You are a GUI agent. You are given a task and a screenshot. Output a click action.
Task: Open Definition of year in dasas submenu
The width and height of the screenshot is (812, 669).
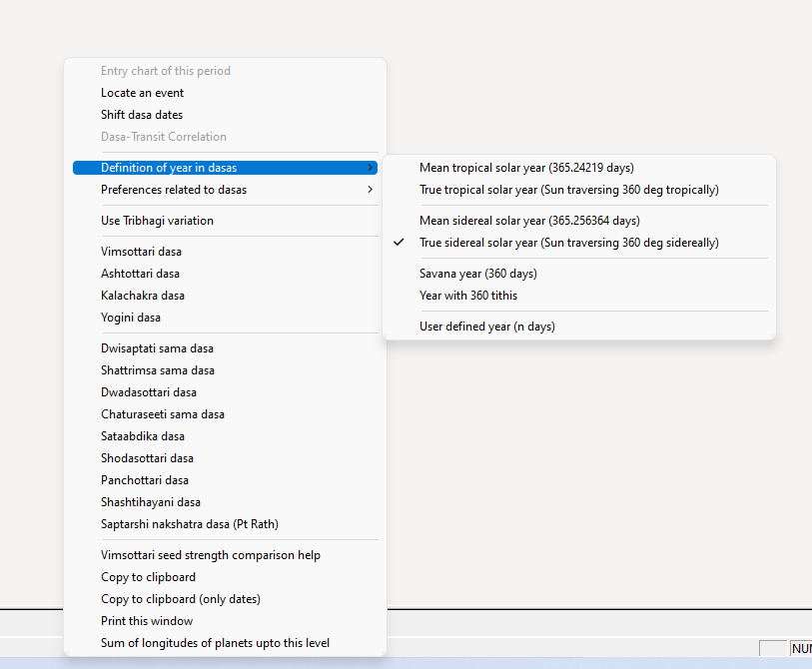click(x=226, y=168)
